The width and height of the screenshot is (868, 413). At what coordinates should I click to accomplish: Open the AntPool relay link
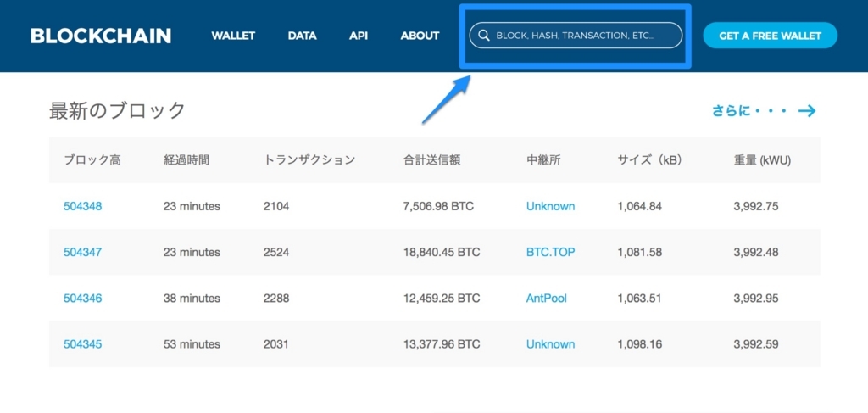tap(547, 299)
